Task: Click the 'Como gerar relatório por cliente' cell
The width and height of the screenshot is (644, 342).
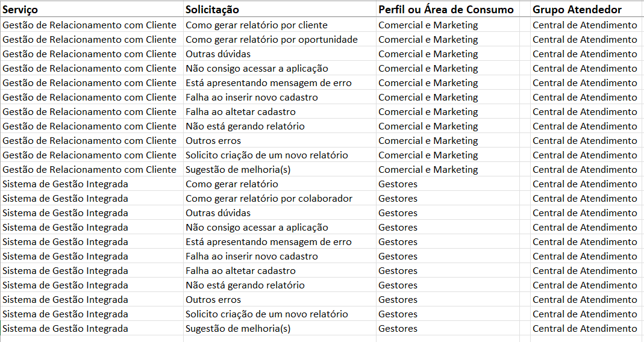Action: 257,25
